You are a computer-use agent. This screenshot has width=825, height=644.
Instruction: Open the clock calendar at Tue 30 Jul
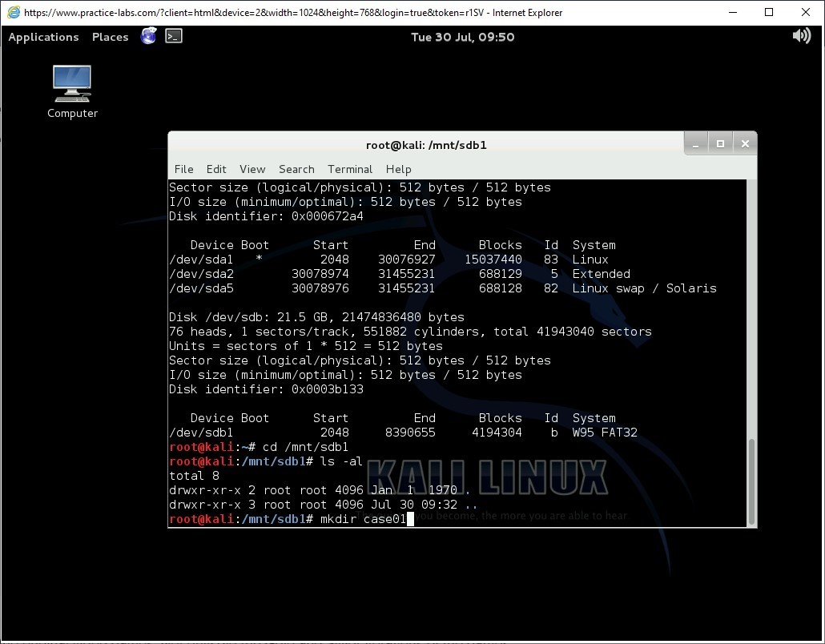pyautogui.click(x=462, y=37)
